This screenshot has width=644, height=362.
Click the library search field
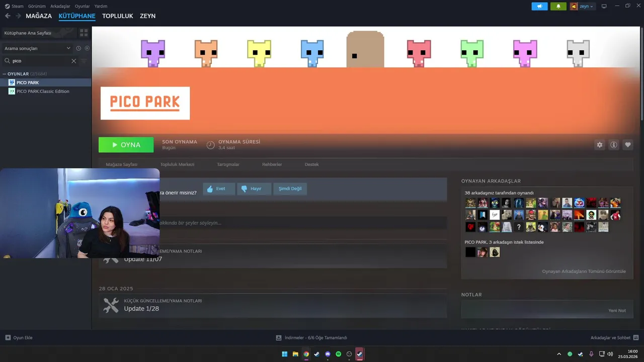[40, 61]
